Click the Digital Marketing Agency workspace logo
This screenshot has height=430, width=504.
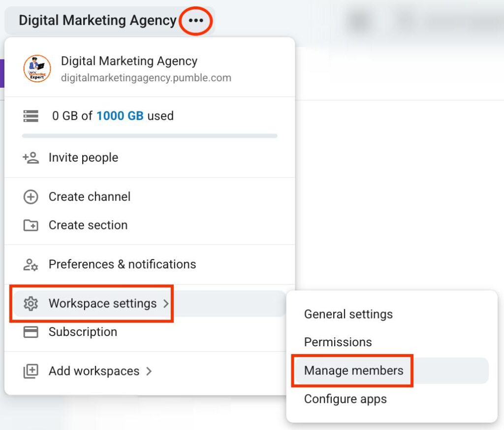point(37,68)
